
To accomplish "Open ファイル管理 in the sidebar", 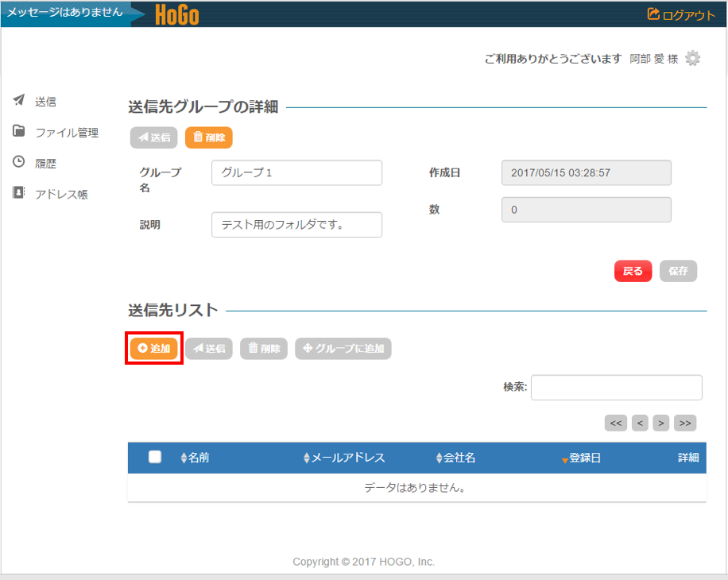I will point(66,133).
